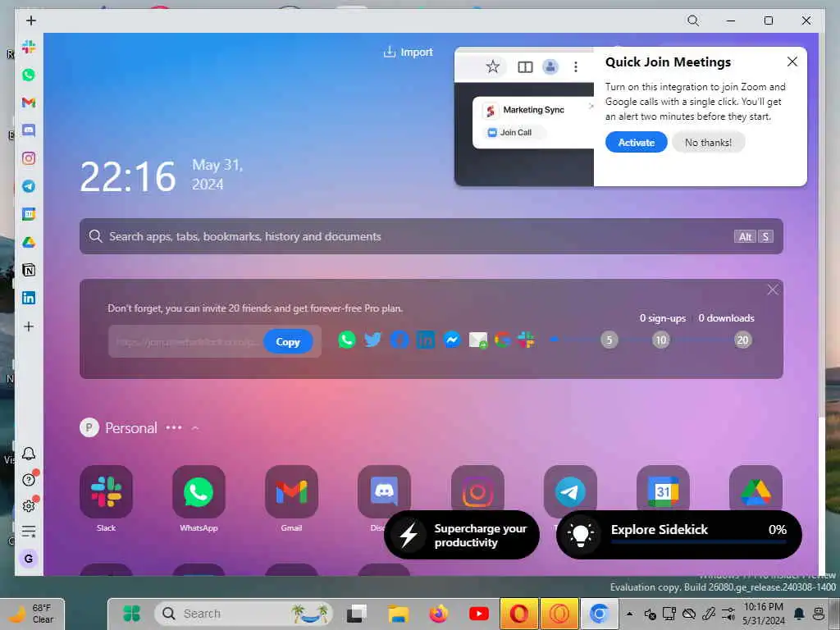The image size is (840, 630).
Task: Share invite via LinkedIn icon in banner
Action: click(426, 340)
